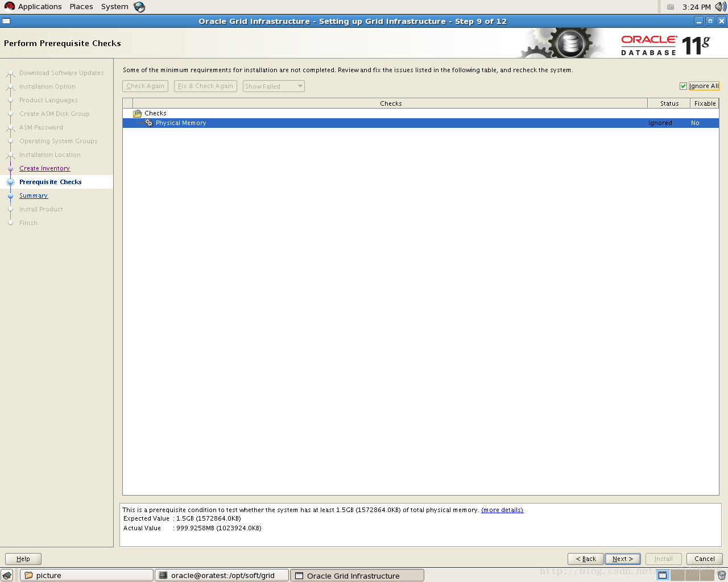Click the Cancel button
The image size is (728, 582).
pos(705,559)
